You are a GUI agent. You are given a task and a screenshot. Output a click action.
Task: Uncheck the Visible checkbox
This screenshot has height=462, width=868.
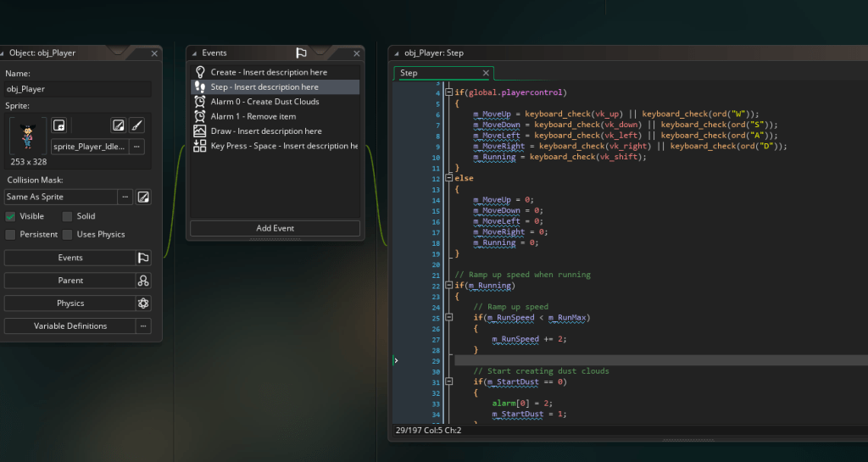point(11,216)
